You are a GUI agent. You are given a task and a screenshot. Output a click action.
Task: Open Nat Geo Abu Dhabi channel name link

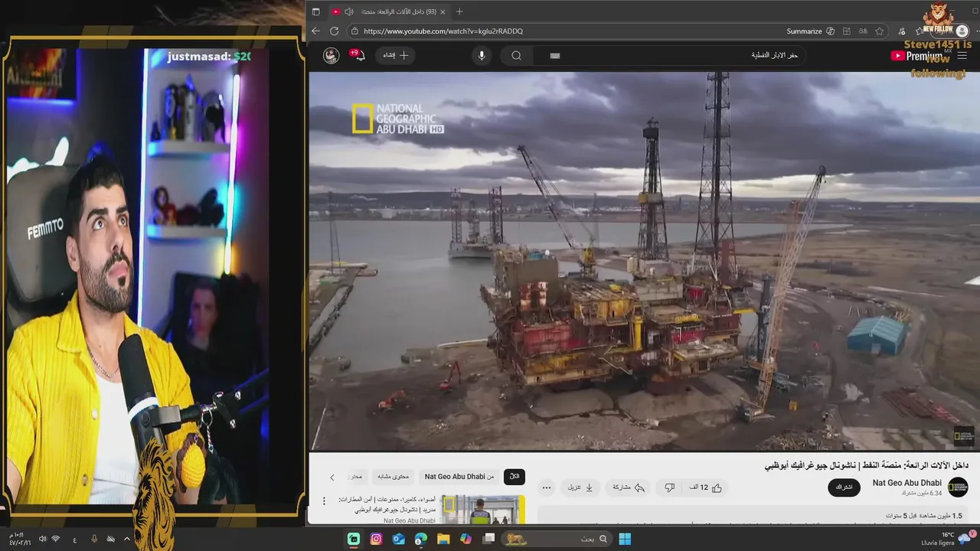coord(906,483)
